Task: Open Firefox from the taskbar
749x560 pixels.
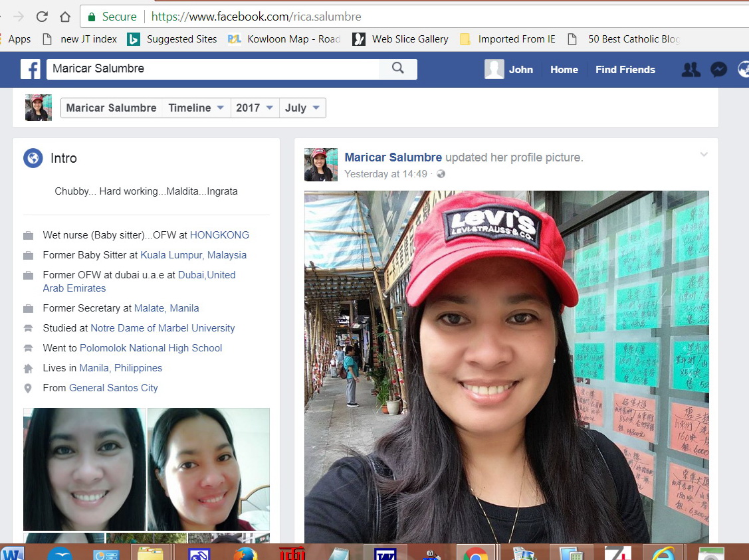Action: 245,553
